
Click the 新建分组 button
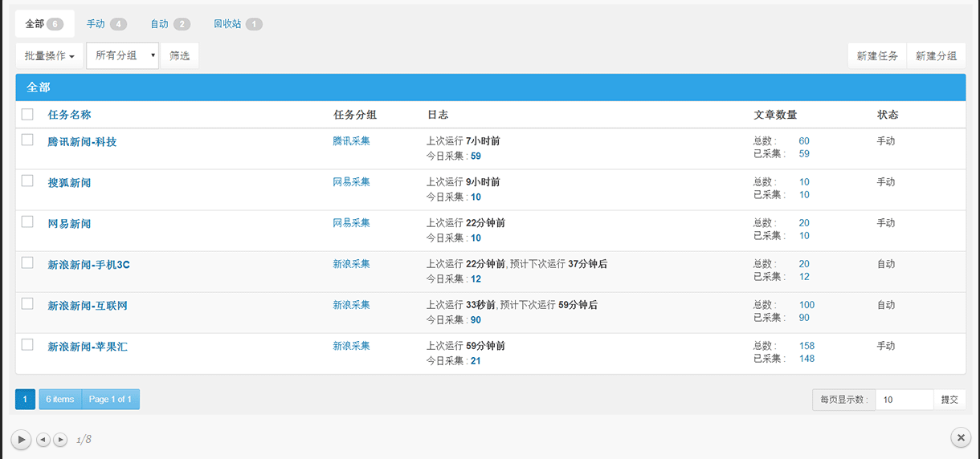coord(936,55)
